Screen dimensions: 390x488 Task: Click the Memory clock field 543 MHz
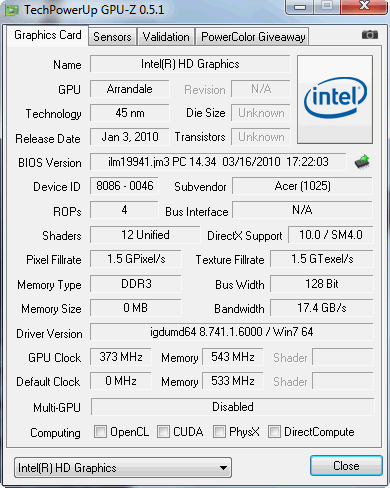(x=233, y=357)
